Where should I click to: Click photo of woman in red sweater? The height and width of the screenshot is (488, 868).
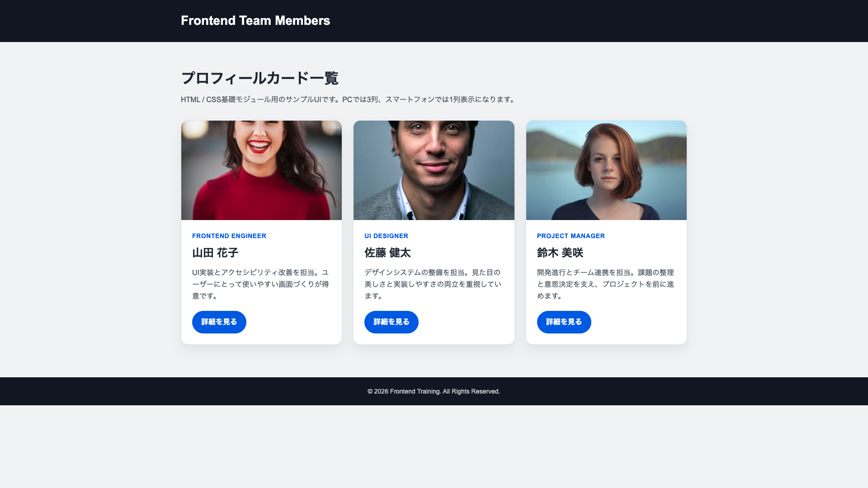click(x=261, y=170)
